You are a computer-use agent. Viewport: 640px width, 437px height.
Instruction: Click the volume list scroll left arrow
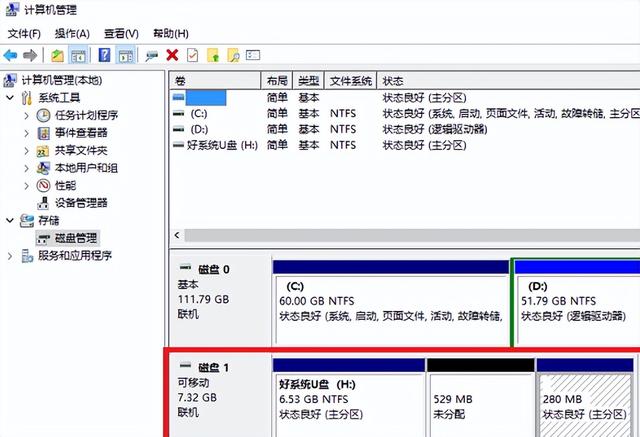click(177, 235)
